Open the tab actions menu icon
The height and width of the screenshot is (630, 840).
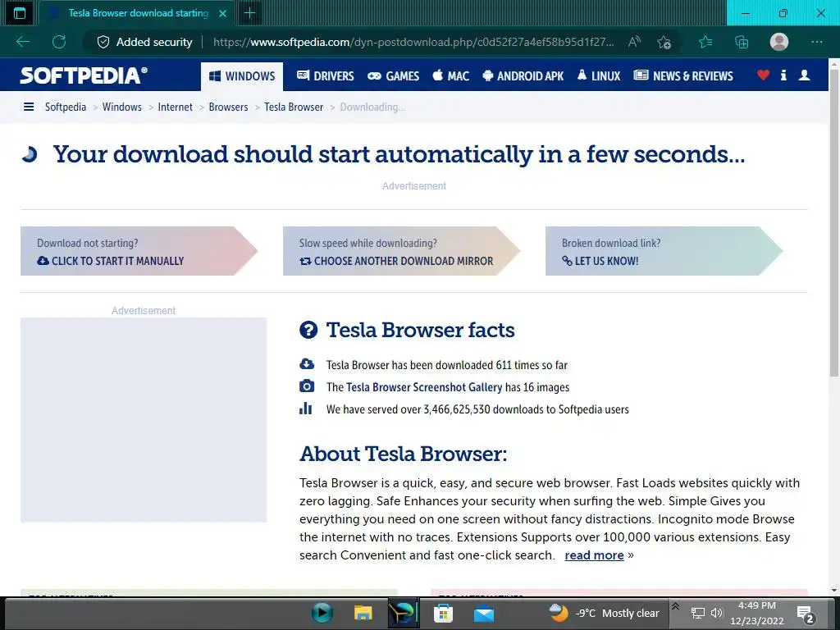(20, 13)
